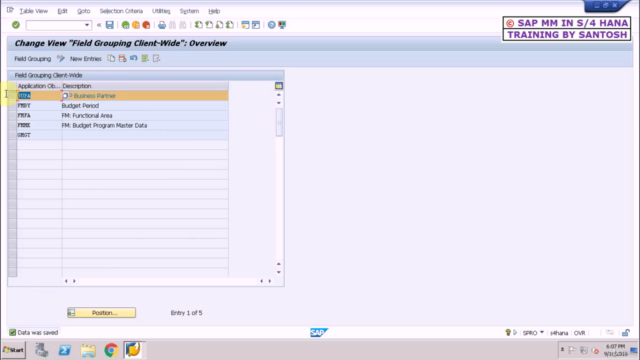Select the BUPA row selector

click(x=12, y=96)
